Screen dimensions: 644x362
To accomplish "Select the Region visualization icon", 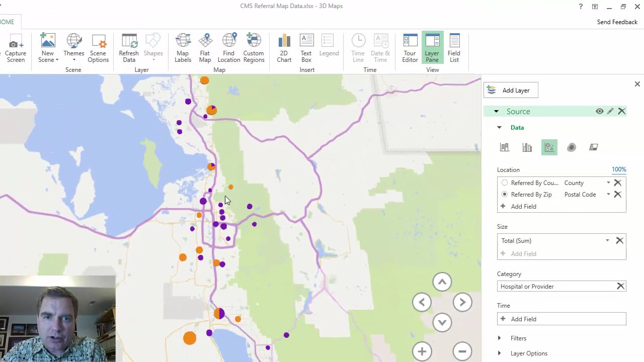I will 594,147.
